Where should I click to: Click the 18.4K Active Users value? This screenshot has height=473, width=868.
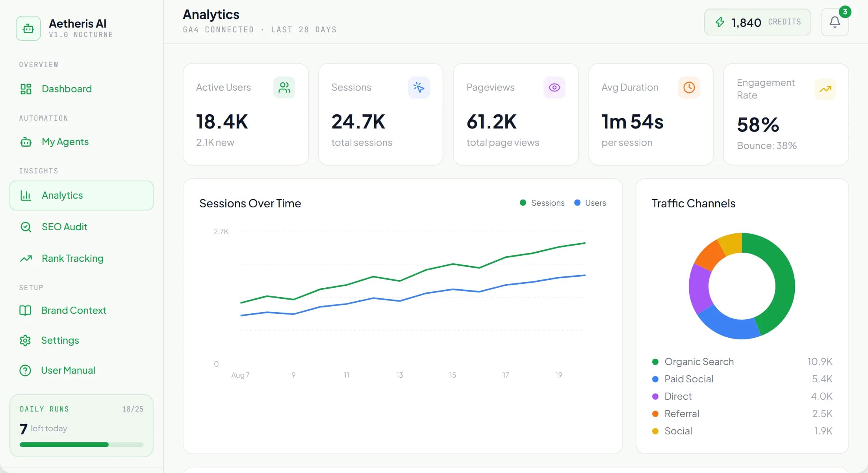pos(222,122)
